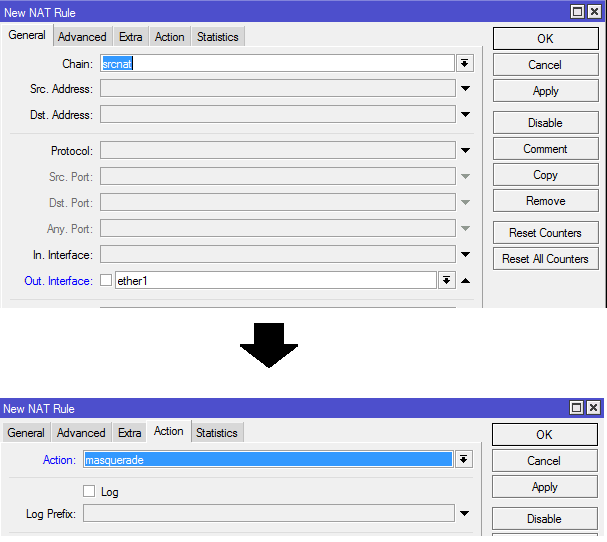Expand the Protocol field

click(x=465, y=150)
